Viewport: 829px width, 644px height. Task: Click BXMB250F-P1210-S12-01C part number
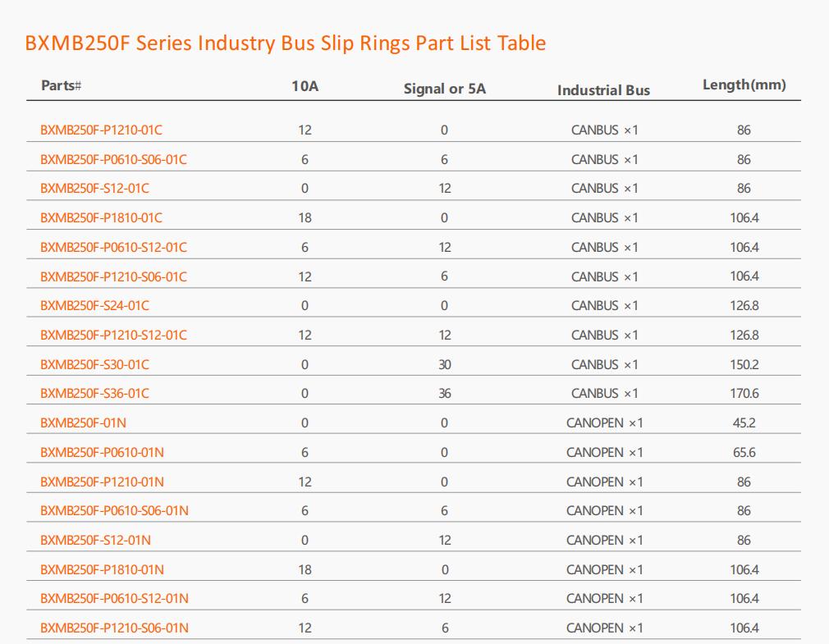pos(113,336)
